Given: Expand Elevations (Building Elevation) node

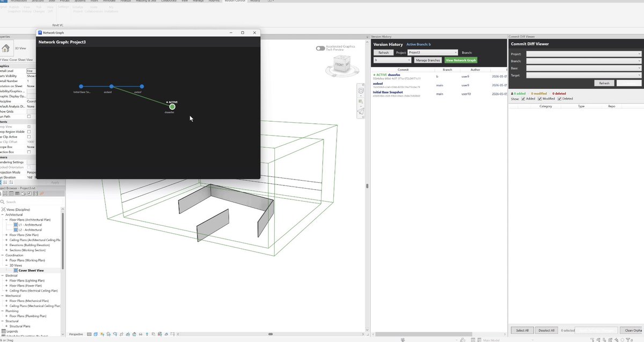Looking at the screenshot, I should 6,245.
